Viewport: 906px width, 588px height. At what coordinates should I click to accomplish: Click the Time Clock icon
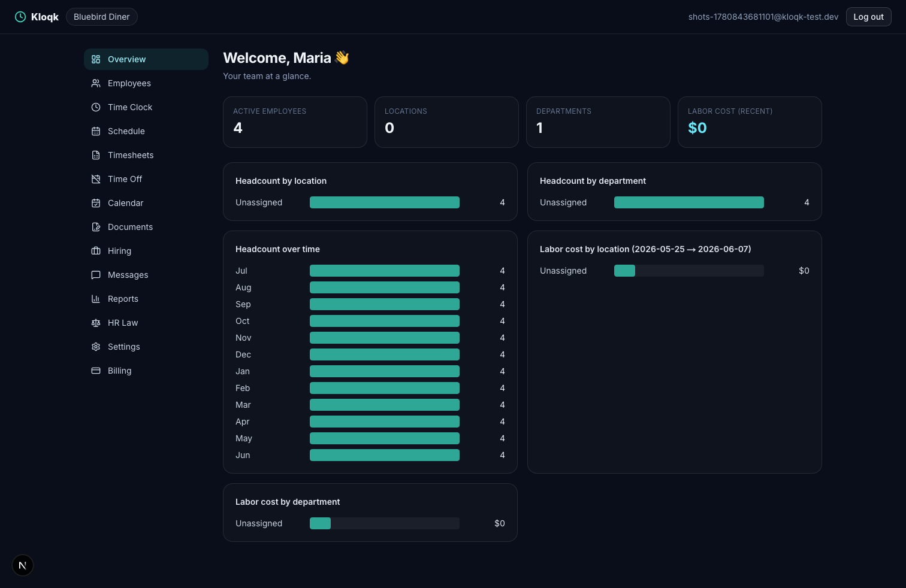pos(96,107)
